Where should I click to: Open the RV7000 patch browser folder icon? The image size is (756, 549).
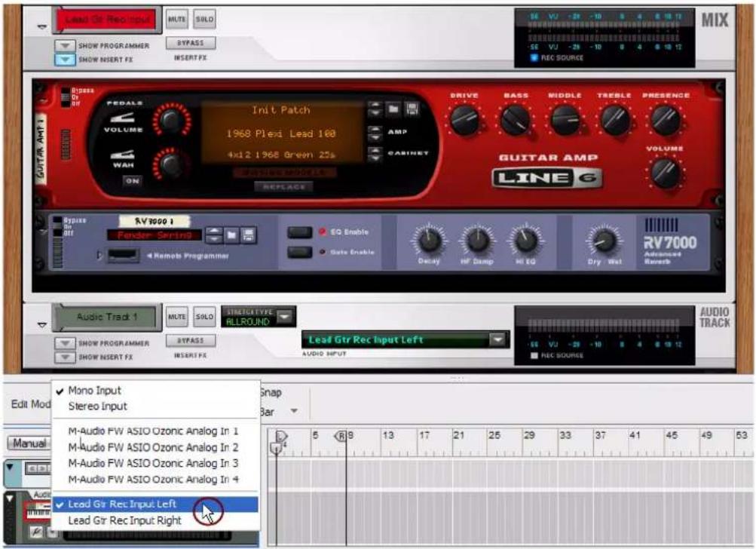[231, 235]
